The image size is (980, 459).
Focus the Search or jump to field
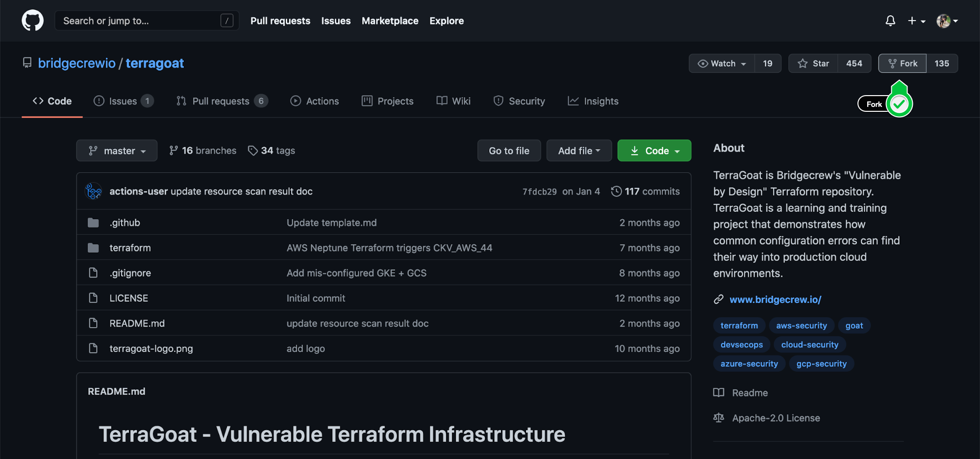pos(147,21)
